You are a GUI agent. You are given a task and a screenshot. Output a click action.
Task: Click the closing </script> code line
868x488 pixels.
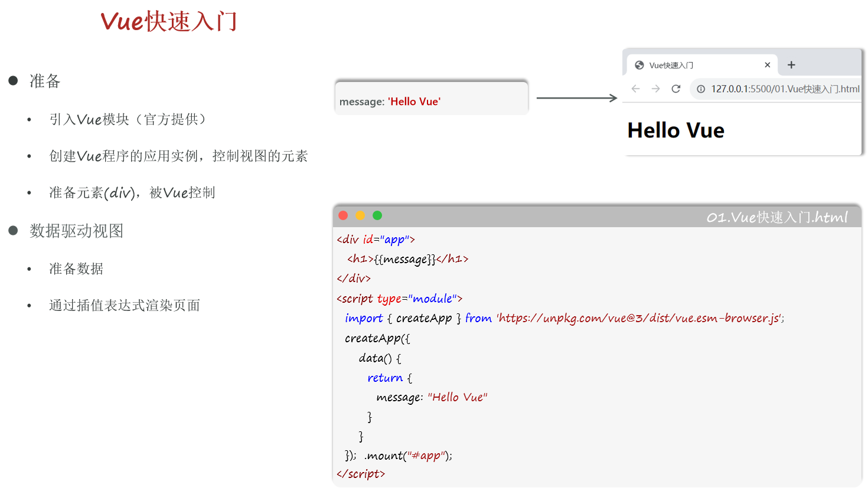click(x=361, y=474)
